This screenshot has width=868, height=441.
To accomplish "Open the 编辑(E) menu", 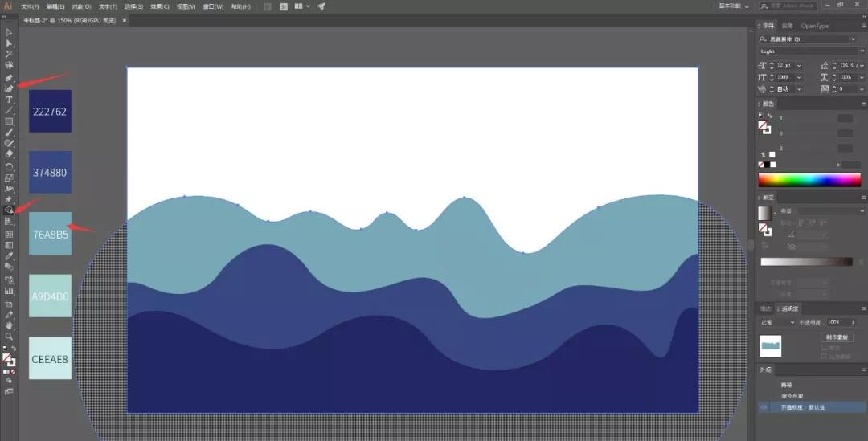I will 55,6.
